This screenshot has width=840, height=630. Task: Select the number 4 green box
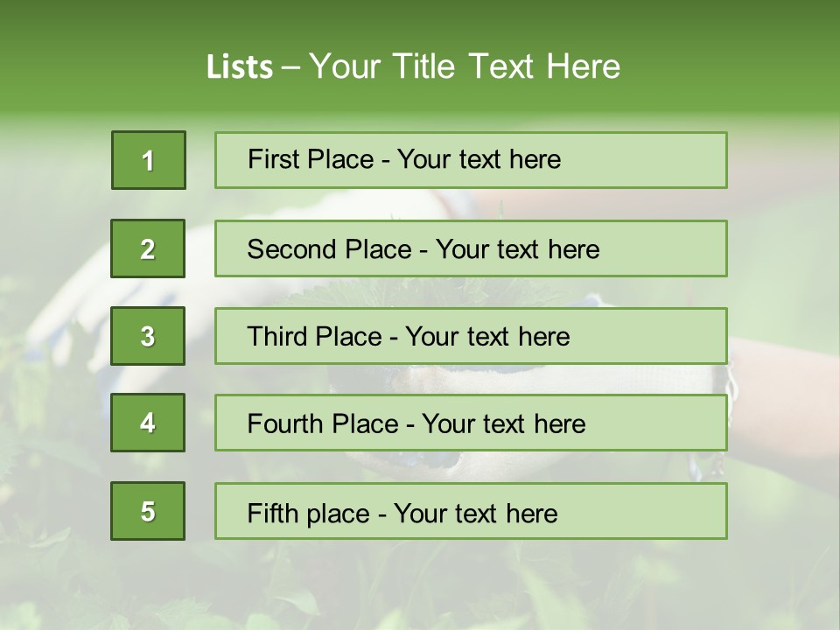[x=148, y=423]
